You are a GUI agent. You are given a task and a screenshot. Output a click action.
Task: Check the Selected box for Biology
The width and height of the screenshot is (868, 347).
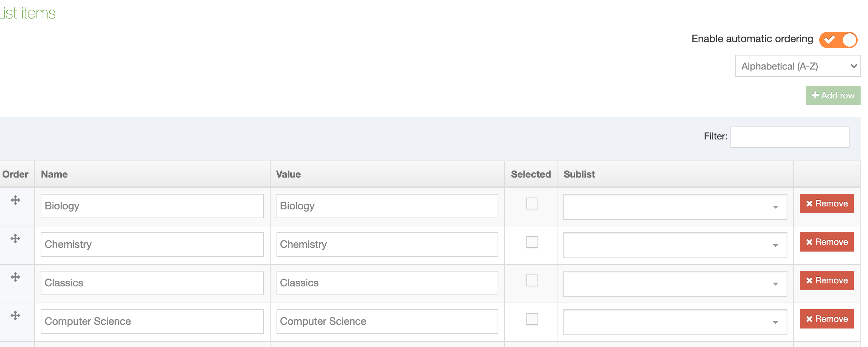coord(532,203)
